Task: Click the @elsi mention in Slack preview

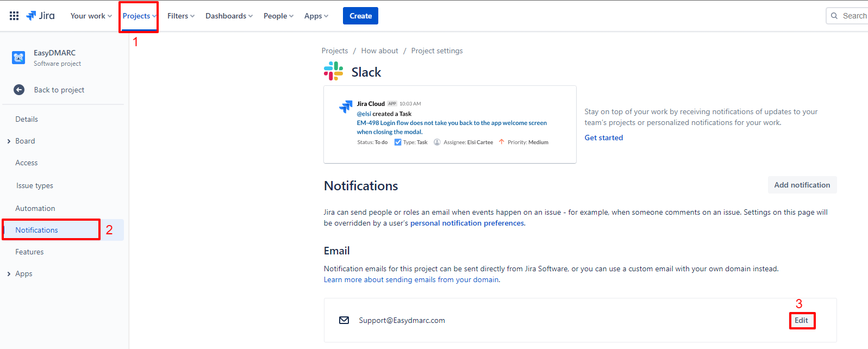Action: point(364,114)
